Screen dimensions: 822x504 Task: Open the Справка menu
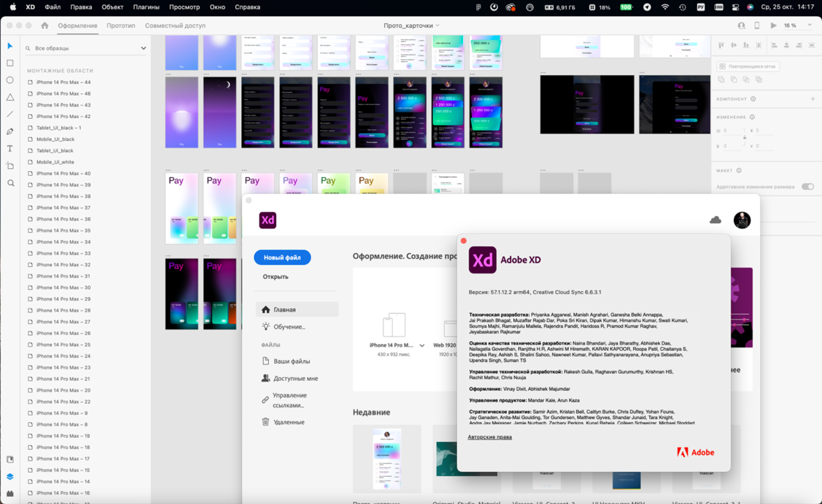click(x=247, y=7)
